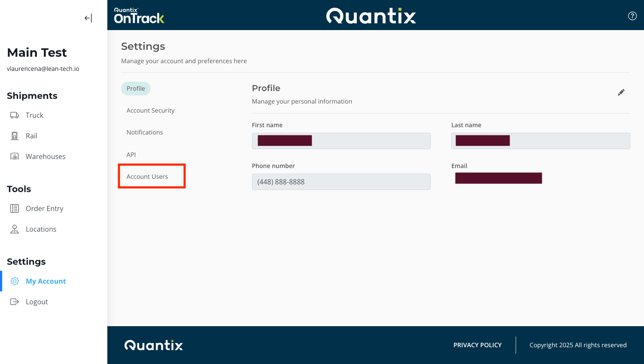The width and height of the screenshot is (644, 364).
Task: Open the Account Users section
Action: [x=147, y=176]
